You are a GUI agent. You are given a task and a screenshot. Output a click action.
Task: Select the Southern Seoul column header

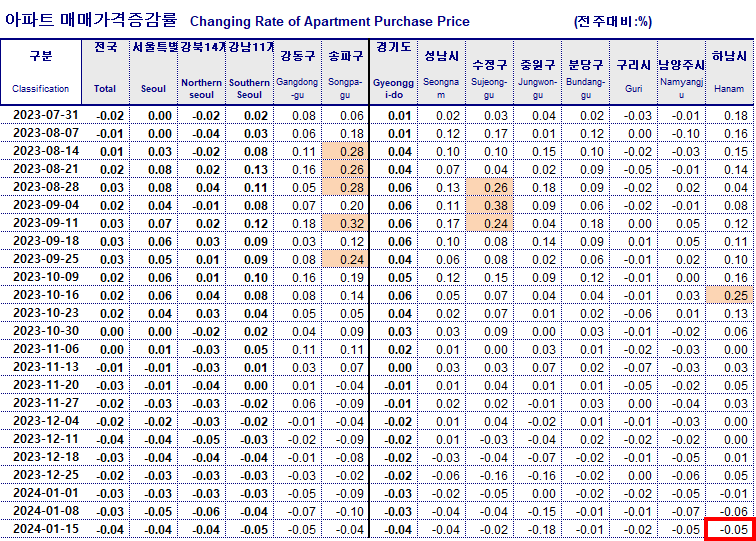click(249, 72)
